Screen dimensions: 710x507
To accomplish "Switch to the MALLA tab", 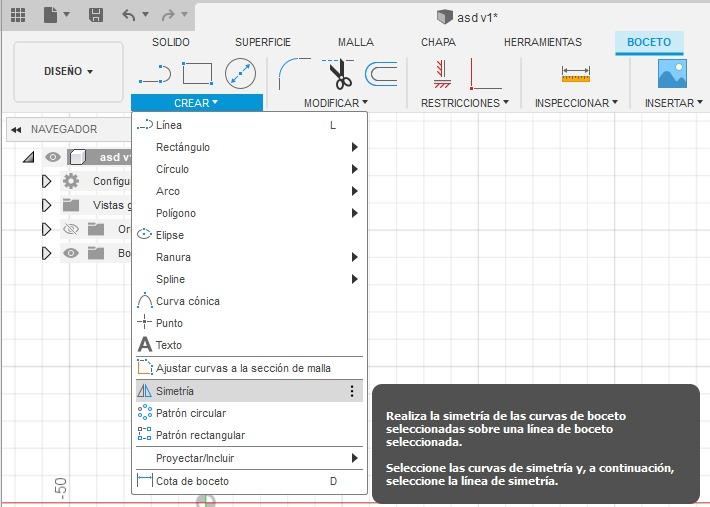I will [x=356, y=43].
